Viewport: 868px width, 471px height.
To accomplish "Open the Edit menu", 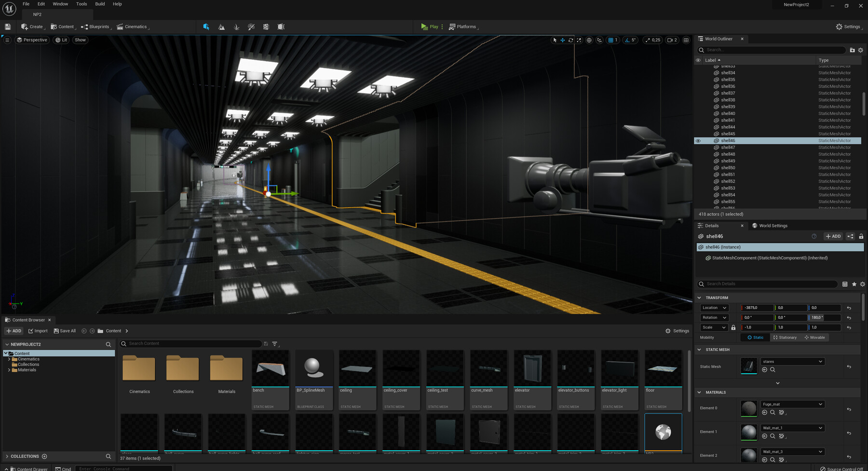I will click(41, 4).
